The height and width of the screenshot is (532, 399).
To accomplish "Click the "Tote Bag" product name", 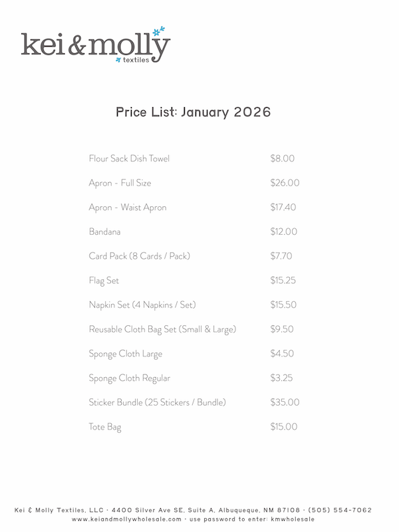I will coord(105,427).
